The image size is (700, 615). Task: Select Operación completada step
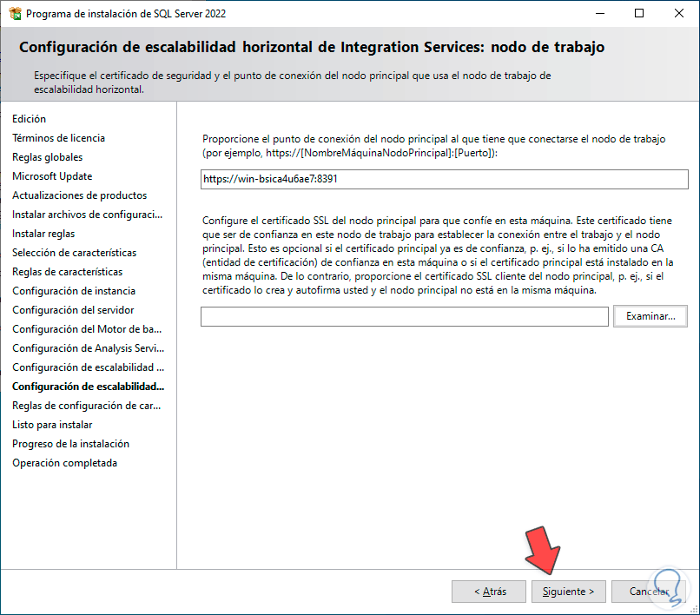pos(65,463)
